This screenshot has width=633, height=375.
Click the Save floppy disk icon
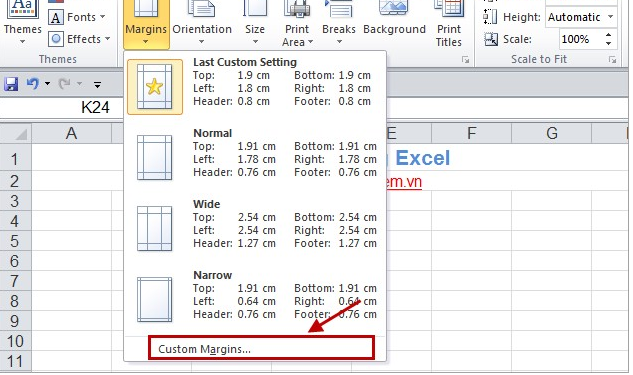(x=11, y=84)
